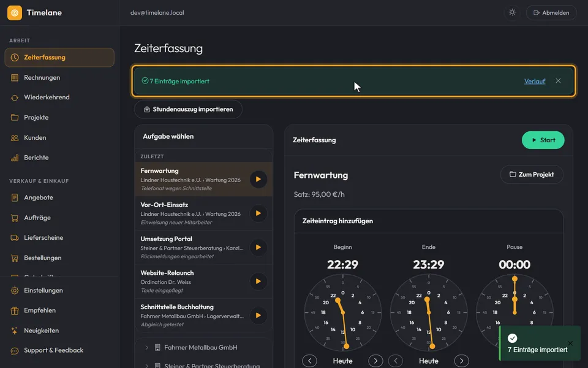Click the green Start button

pyautogui.click(x=543, y=140)
